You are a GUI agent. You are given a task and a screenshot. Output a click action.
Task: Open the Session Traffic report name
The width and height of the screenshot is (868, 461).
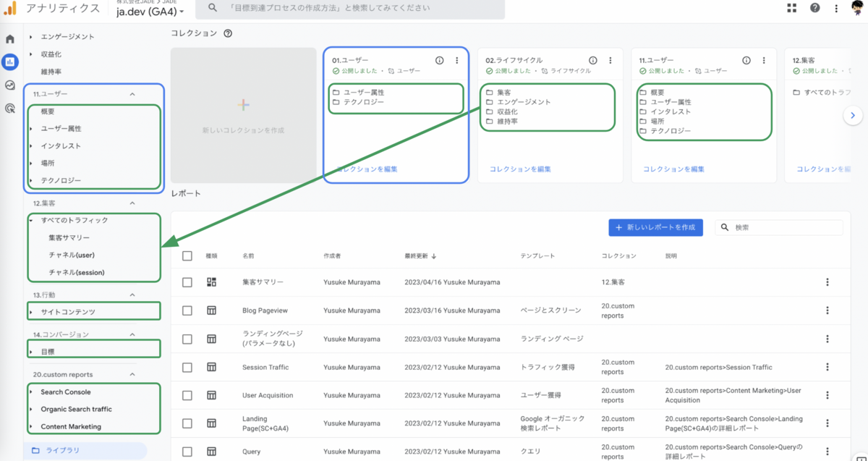pos(265,367)
